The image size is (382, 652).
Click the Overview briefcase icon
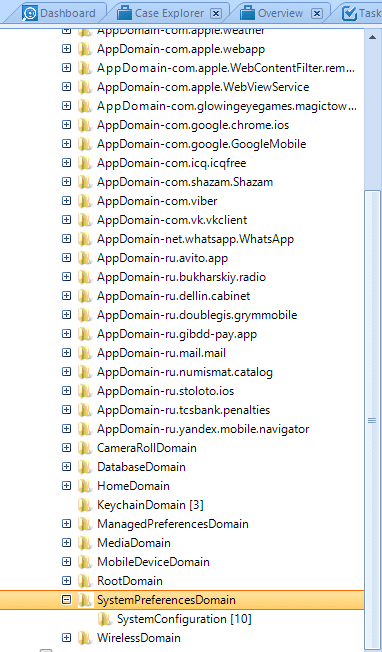point(247,13)
